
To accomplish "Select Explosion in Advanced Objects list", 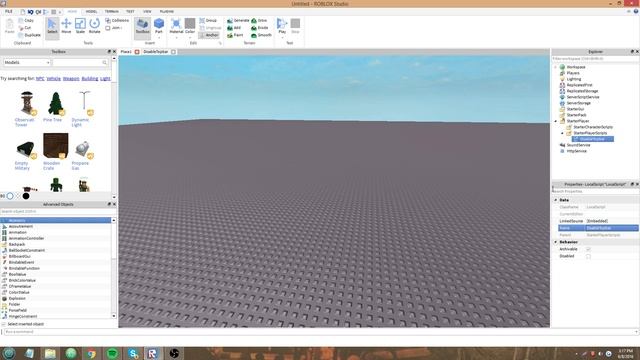I will [x=17, y=298].
